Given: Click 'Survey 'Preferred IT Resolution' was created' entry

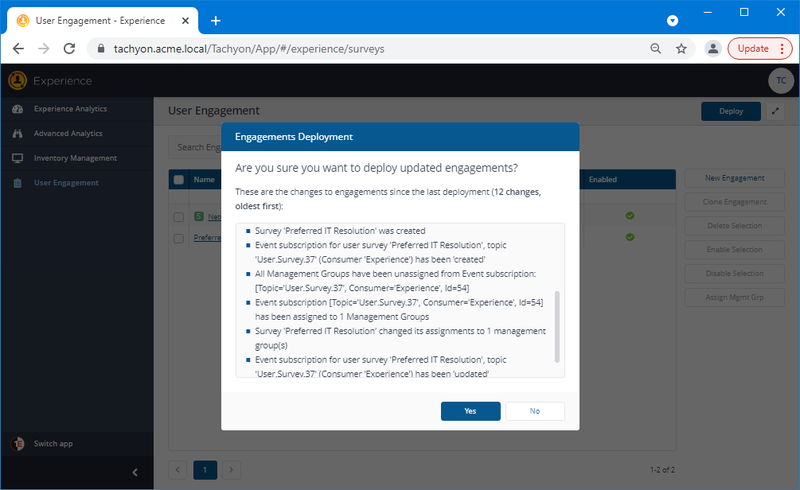Looking at the screenshot, I should click(340, 231).
